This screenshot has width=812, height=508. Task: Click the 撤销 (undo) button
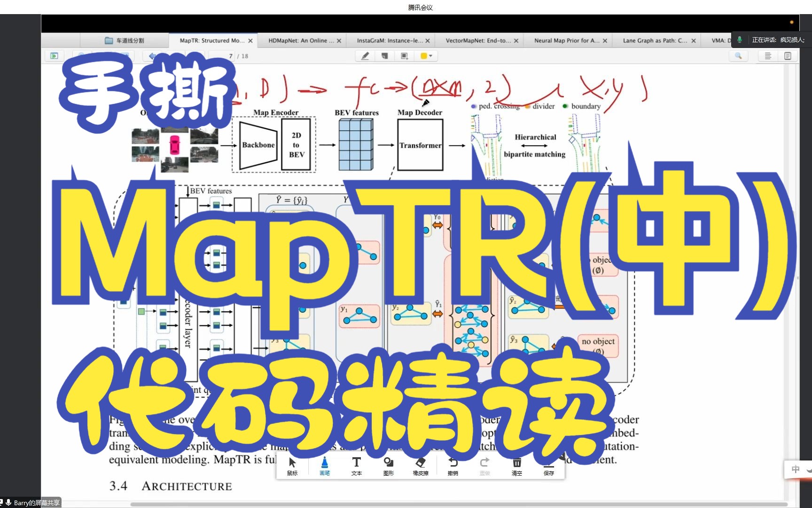(x=453, y=466)
